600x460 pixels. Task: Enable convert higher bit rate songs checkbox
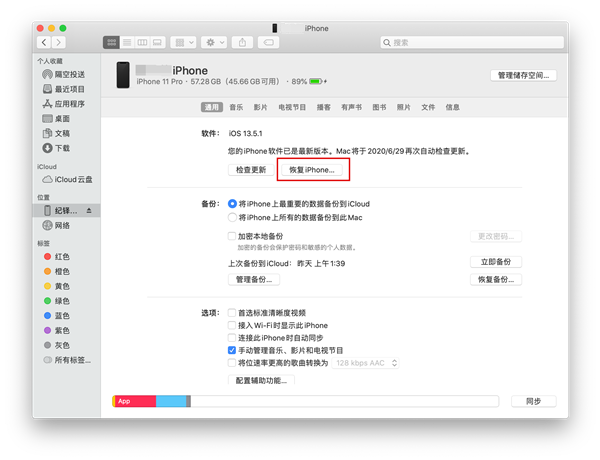pyautogui.click(x=232, y=362)
